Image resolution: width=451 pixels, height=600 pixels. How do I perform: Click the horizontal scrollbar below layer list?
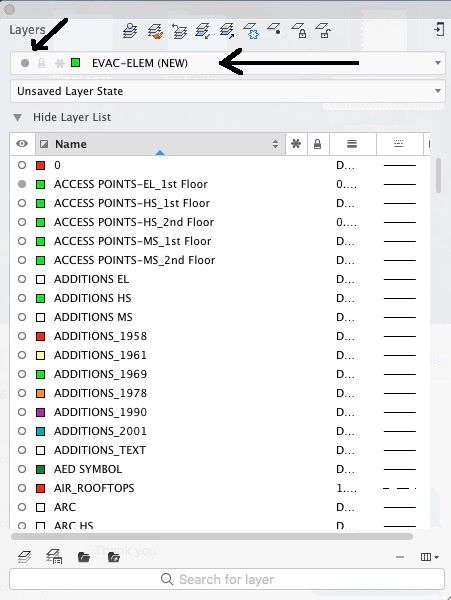[x=212, y=536]
